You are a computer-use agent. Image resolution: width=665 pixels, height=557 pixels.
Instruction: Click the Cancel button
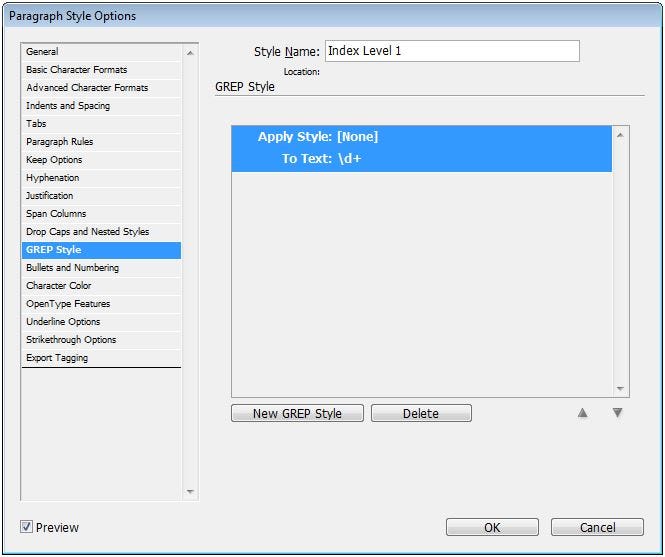[597, 527]
